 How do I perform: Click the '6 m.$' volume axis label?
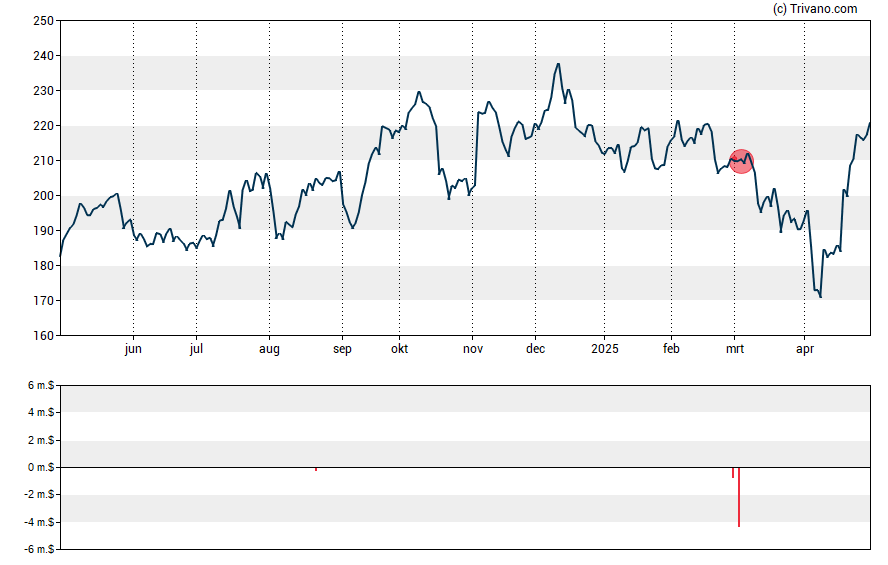pyautogui.click(x=41, y=386)
